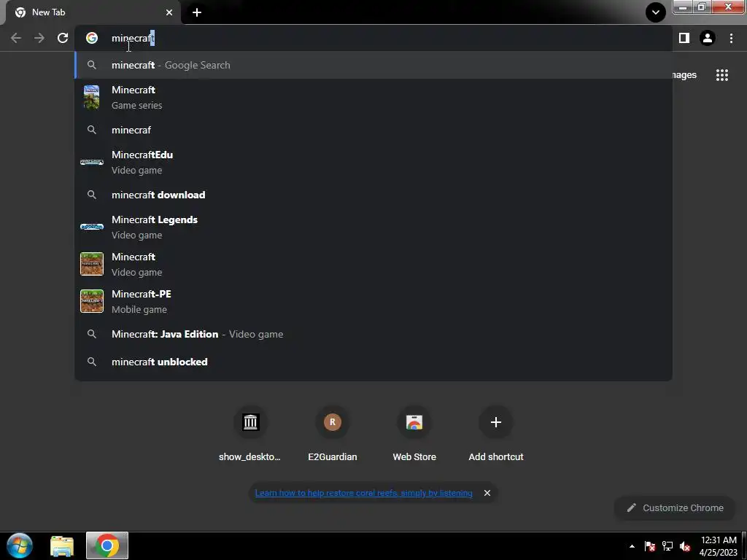
Task: Toggle the side panel icon
Action: (684, 38)
